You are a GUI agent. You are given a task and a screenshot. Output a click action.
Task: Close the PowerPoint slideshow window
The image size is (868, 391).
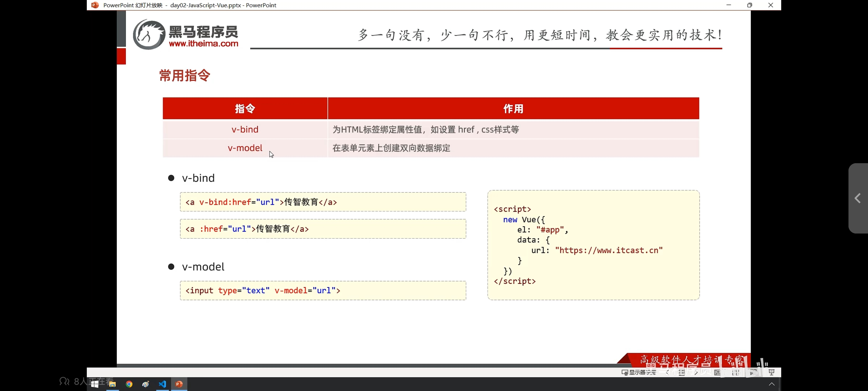tap(771, 5)
